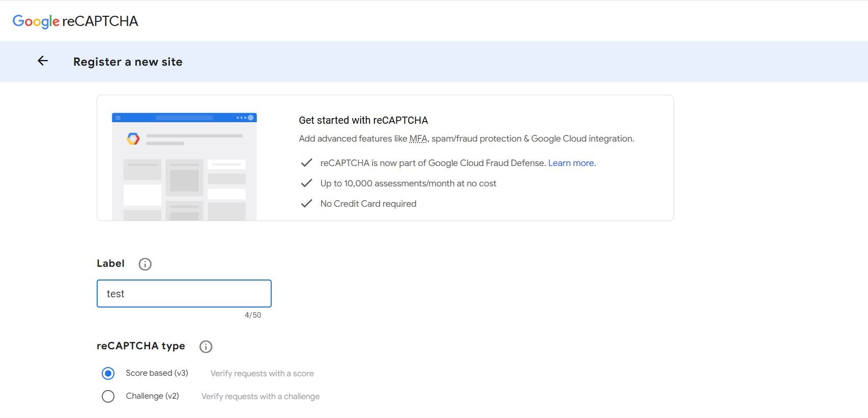Image resolution: width=868 pixels, height=418 pixels.
Task: Click the back arrow icon
Action: click(43, 61)
